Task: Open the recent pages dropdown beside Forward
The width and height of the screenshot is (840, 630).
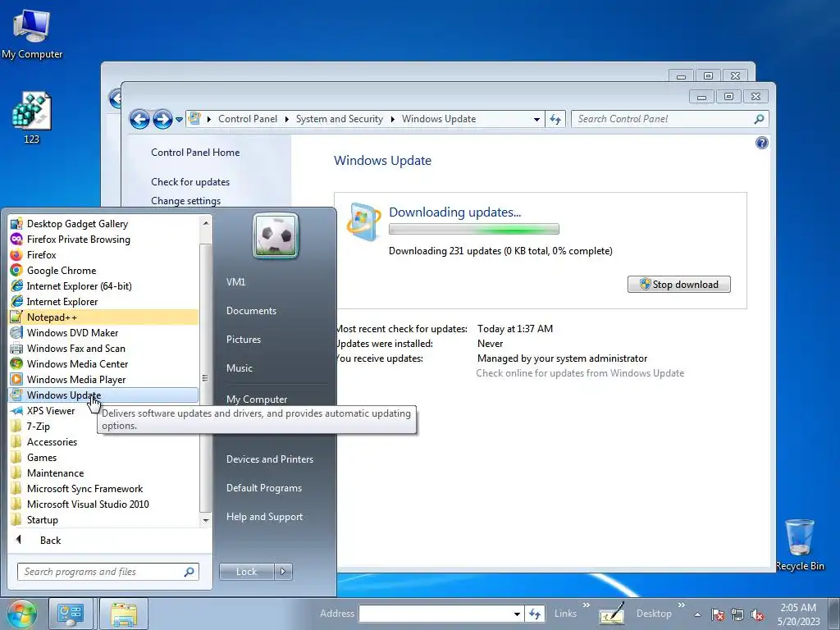Action: pyautogui.click(x=179, y=120)
